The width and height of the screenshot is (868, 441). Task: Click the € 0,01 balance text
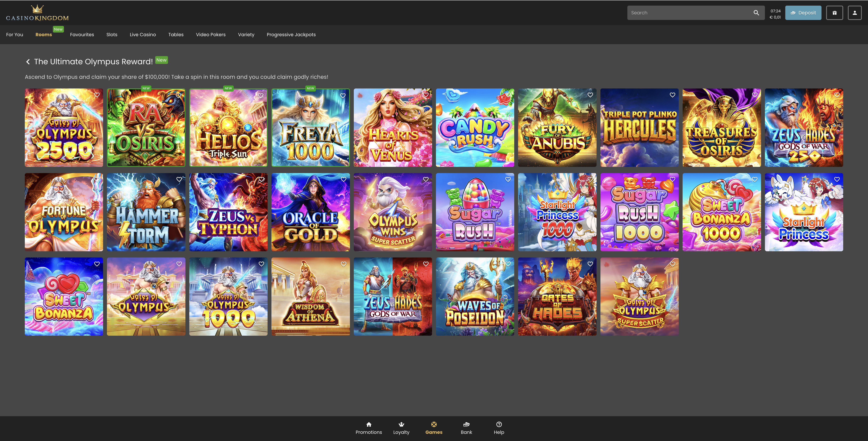coord(775,17)
